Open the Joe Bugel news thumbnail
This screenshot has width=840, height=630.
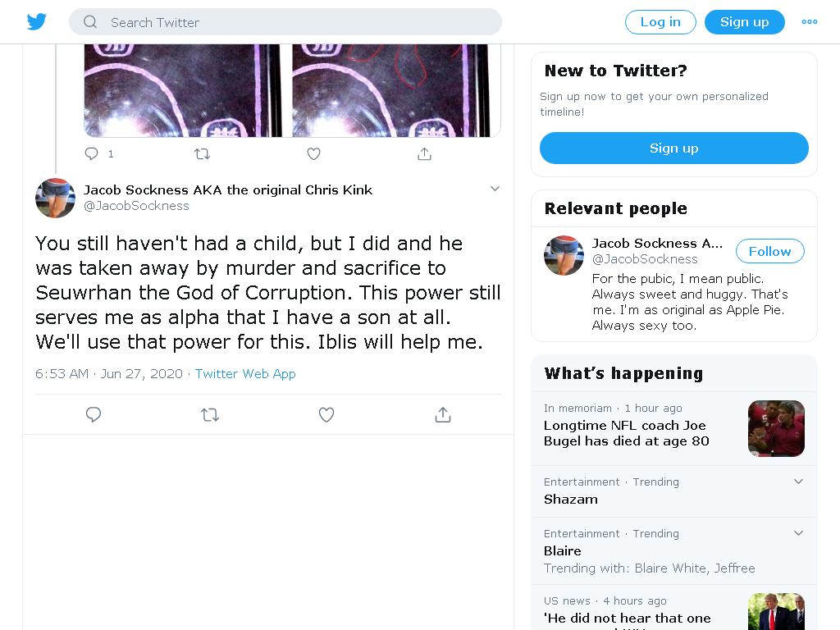coord(776,428)
